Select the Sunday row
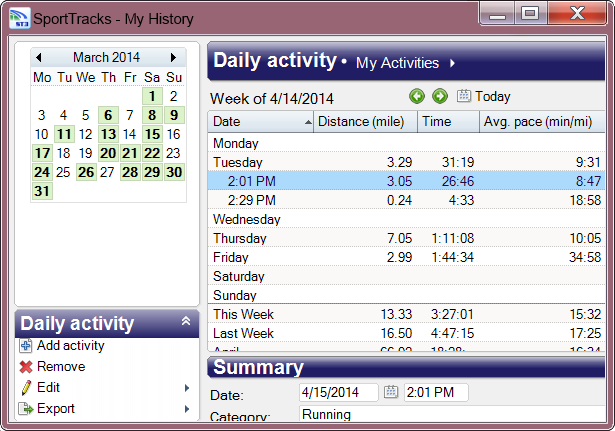 point(406,295)
